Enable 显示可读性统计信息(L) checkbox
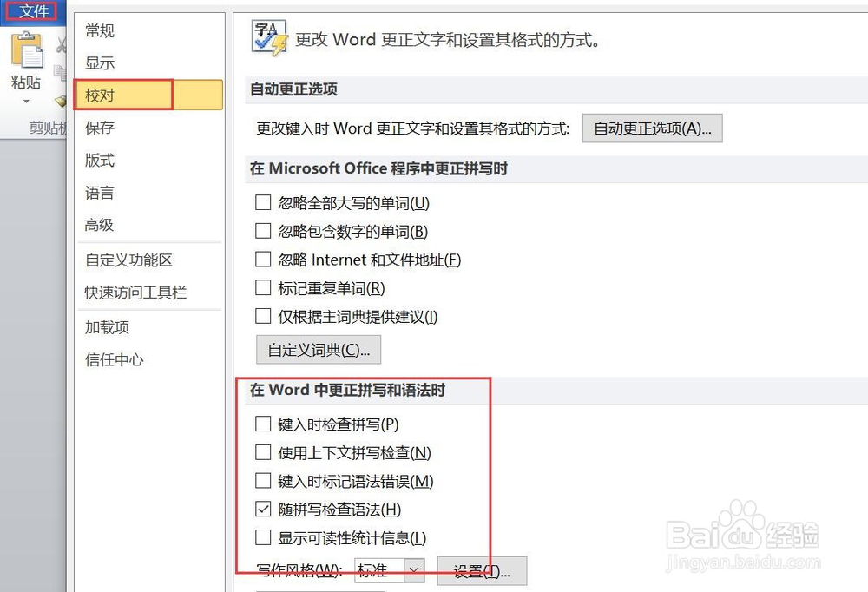 click(263, 536)
